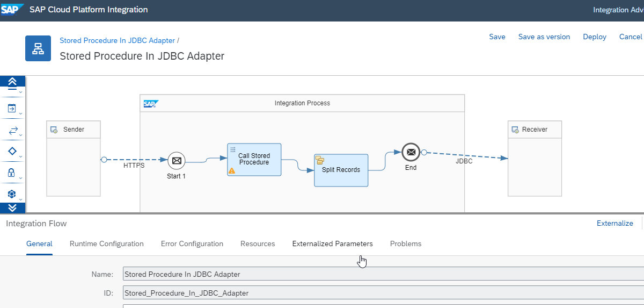The width and height of the screenshot is (644, 308).
Task: Switch to the General tab
Action: pyautogui.click(x=39, y=243)
